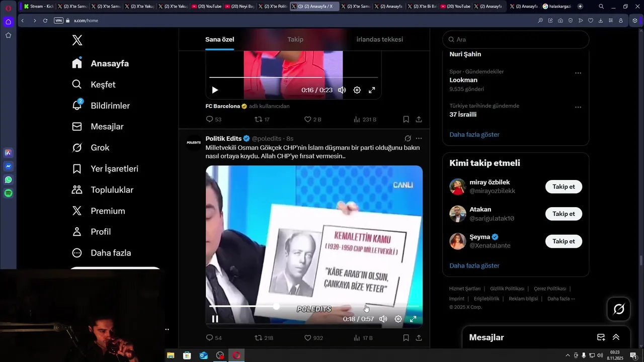The image size is (644, 362).
Task: Click Daha fazla göster under trends
Action: coord(474,134)
